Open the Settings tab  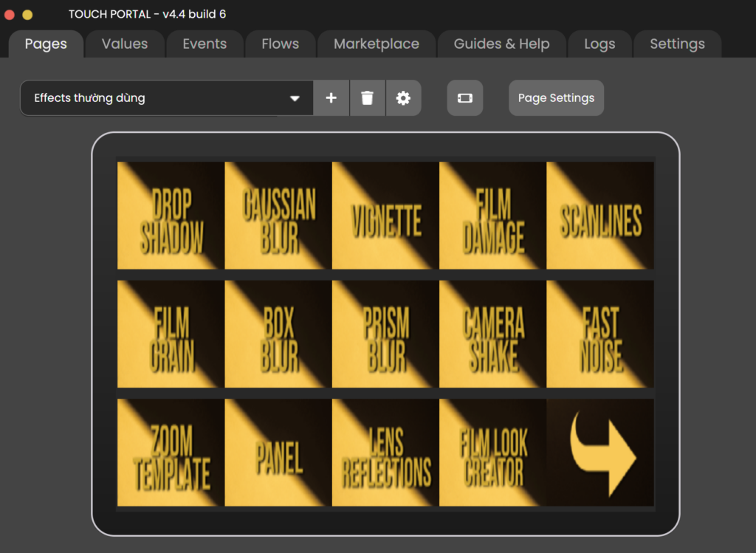676,44
